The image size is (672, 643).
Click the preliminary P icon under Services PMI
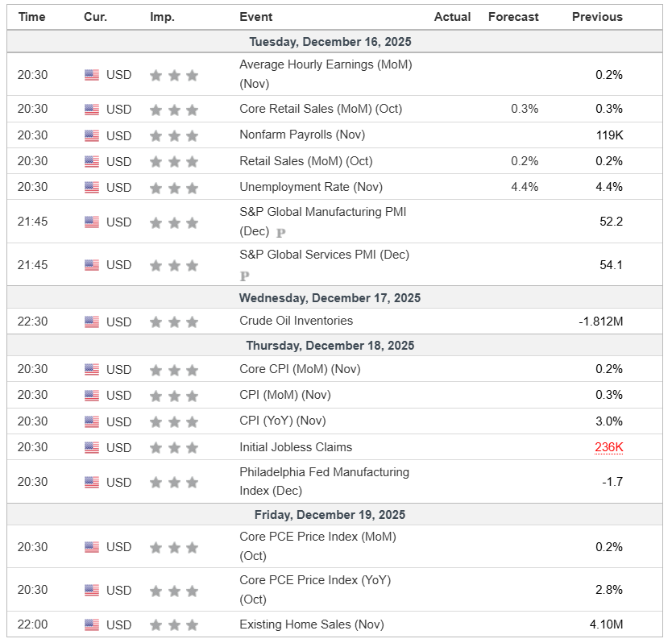tap(244, 276)
